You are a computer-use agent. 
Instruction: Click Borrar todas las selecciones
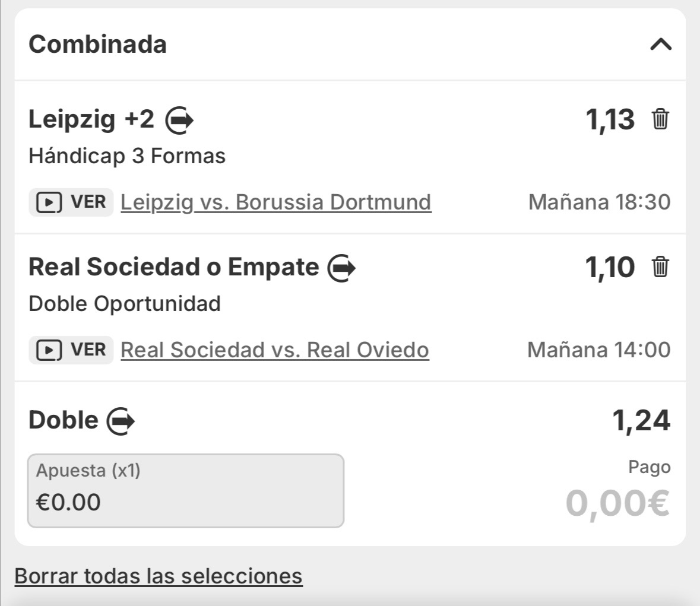(x=159, y=576)
